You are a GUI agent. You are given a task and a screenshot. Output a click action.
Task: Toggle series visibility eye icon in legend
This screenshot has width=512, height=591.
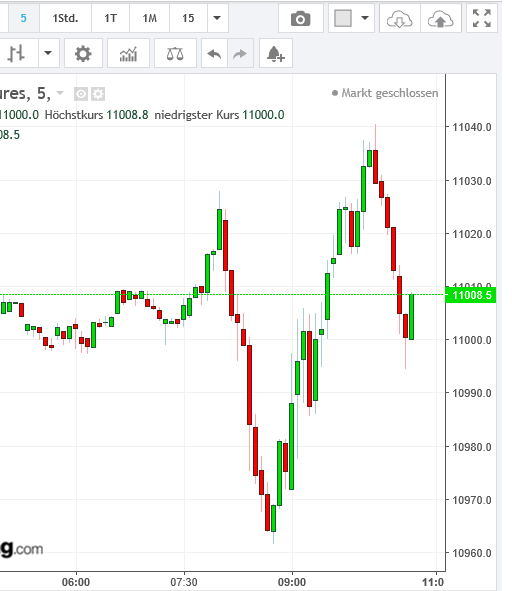tap(81, 94)
